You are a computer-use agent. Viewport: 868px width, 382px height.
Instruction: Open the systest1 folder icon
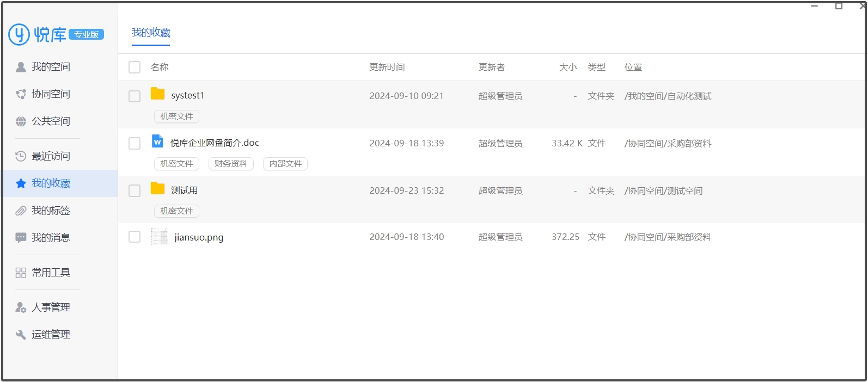click(x=157, y=94)
